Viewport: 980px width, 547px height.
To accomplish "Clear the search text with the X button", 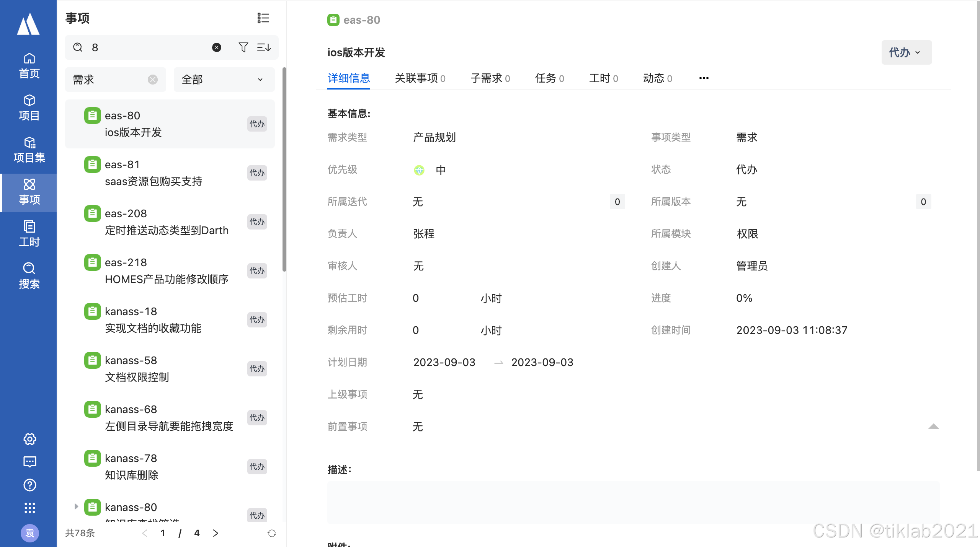I will click(x=217, y=47).
